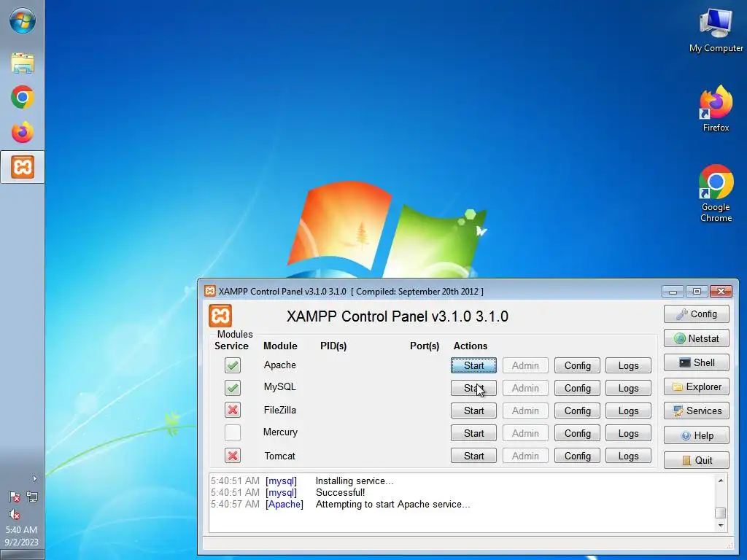Toggle Apache service checkbox
The width and height of the screenshot is (747, 560).
(233, 365)
